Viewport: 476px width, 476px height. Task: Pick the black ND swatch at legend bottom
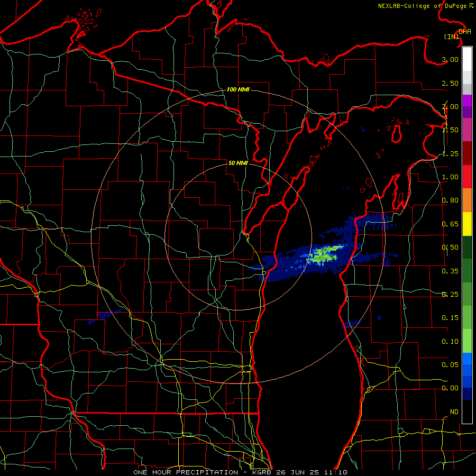pyautogui.click(x=467, y=411)
